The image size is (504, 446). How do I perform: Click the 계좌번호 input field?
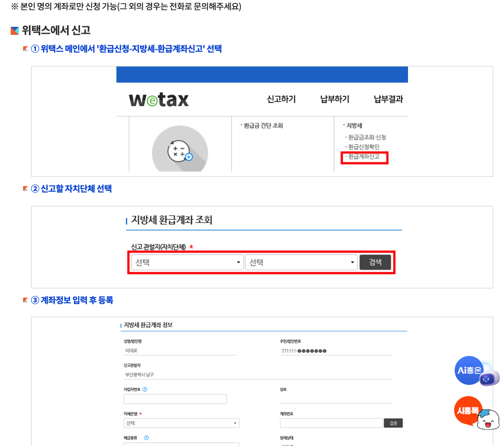(x=331, y=423)
